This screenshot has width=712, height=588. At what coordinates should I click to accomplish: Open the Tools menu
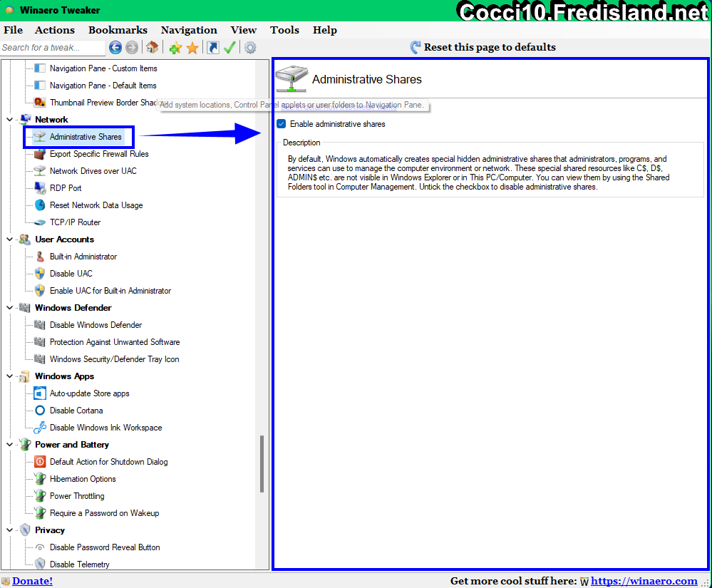284,30
